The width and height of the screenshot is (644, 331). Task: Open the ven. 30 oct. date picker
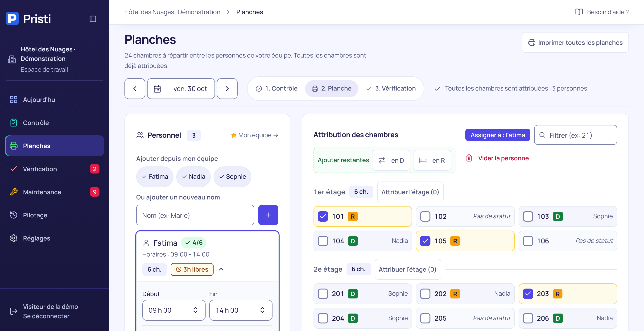click(181, 89)
